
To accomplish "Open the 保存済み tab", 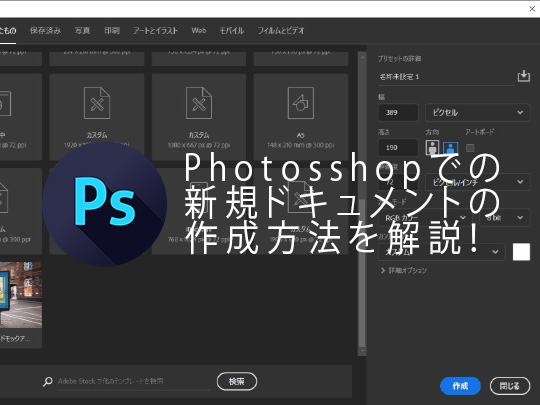I will 45,31.
